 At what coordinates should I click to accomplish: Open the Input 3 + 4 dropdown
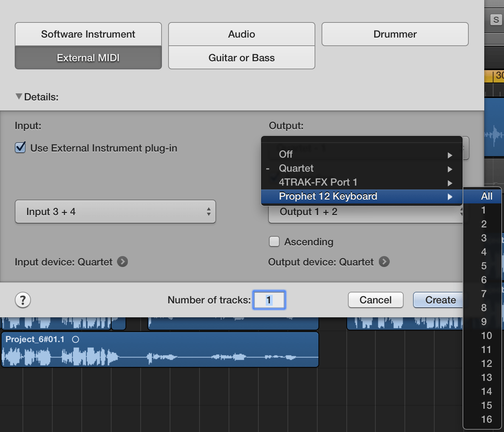tap(115, 212)
